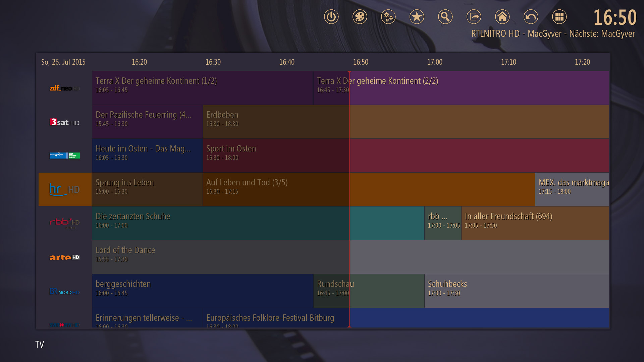
Task: Select Der Pazifische Feuerring programme
Action: pos(147,122)
